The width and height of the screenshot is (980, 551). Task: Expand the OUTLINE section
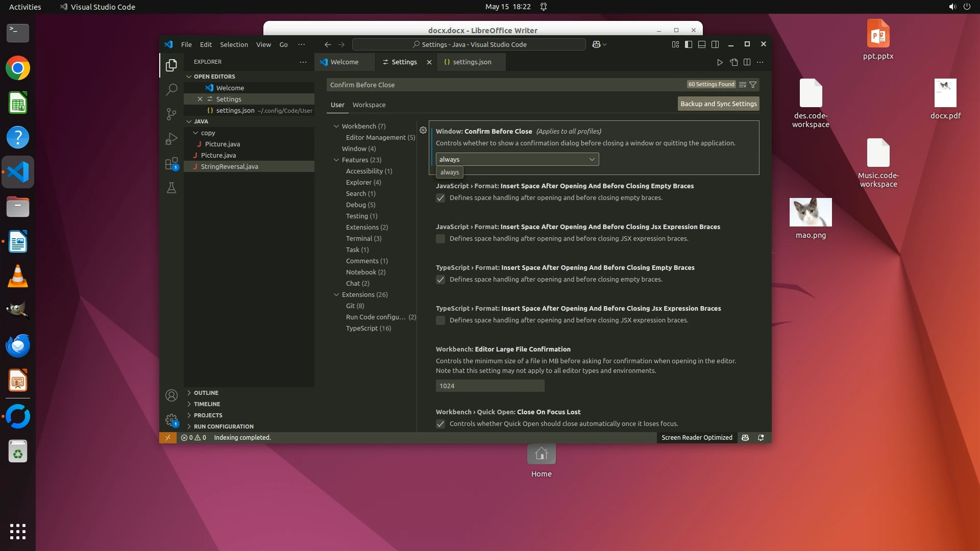(x=206, y=393)
